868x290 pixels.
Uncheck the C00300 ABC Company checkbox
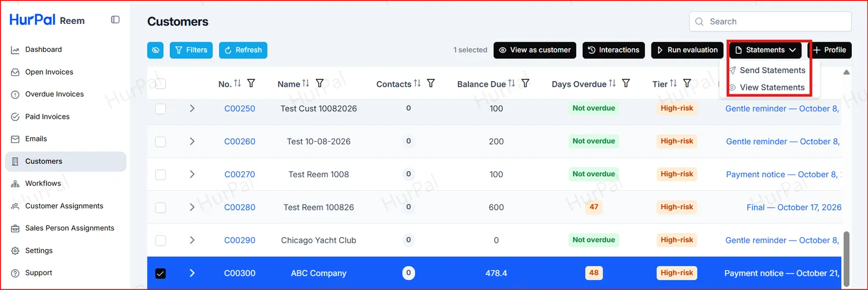click(x=161, y=274)
